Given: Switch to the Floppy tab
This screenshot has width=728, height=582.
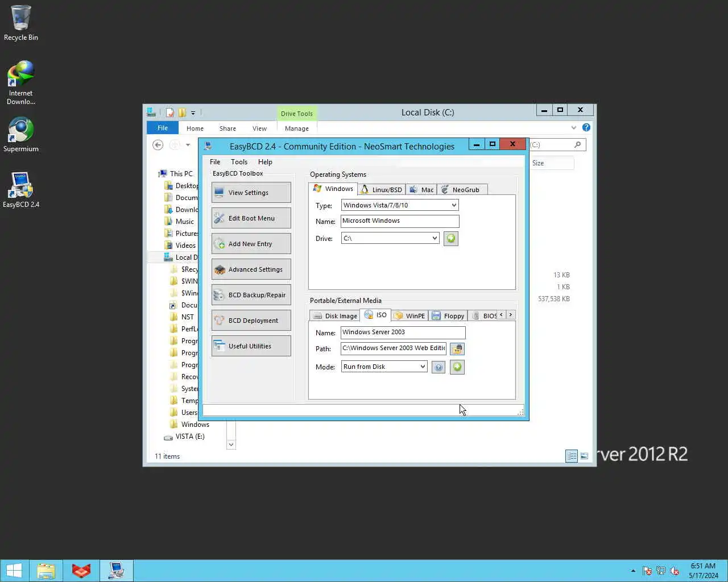Looking at the screenshot, I should (x=448, y=315).
